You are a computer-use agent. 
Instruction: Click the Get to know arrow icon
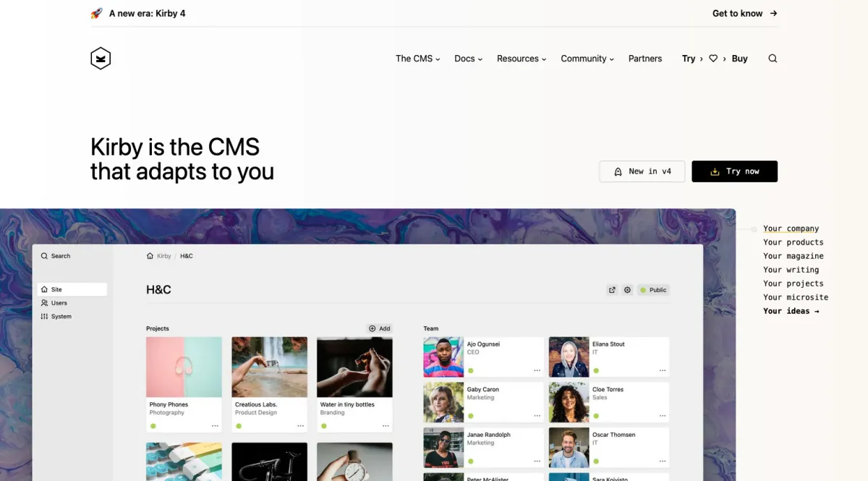tap(773, 13)
